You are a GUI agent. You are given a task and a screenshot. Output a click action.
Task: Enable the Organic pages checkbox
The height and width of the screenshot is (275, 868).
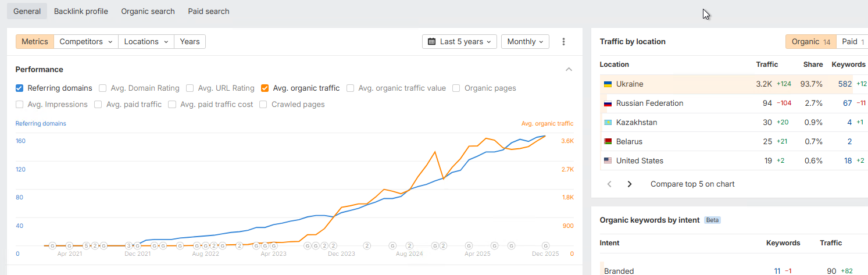pyautogui.click(x=456, y=88)
